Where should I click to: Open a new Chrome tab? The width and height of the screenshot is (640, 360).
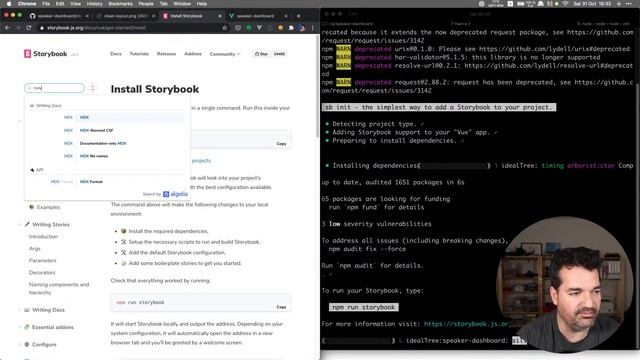click(298, 16)
